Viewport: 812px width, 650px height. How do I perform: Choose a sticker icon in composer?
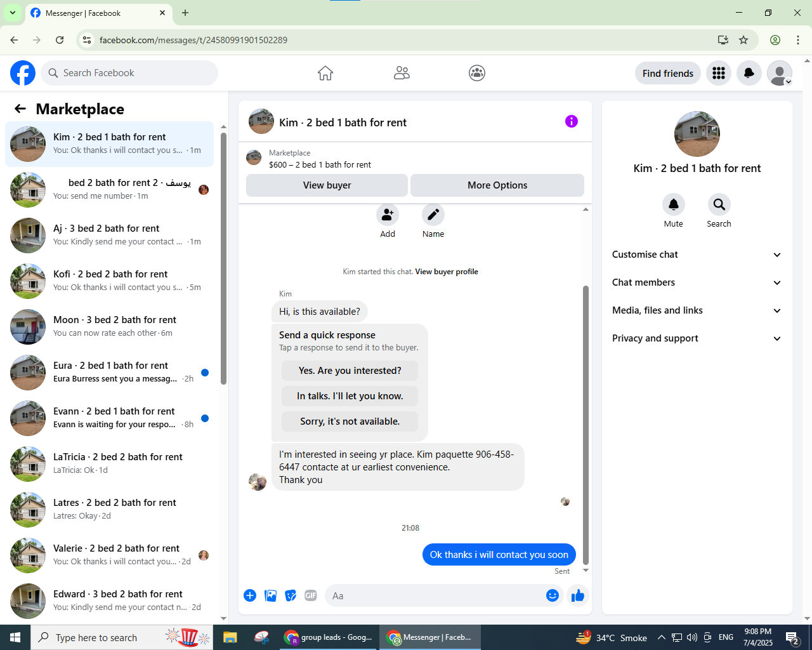click(x=291, y=595)
